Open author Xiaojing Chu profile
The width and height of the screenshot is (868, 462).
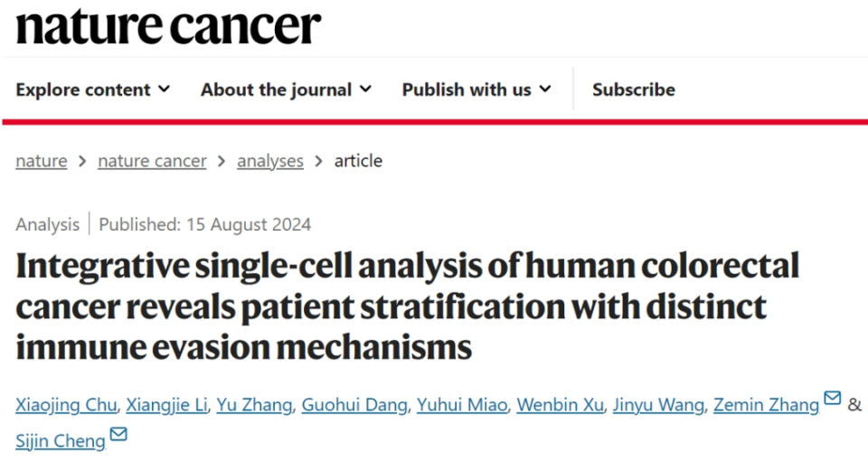tap(67, 405)
